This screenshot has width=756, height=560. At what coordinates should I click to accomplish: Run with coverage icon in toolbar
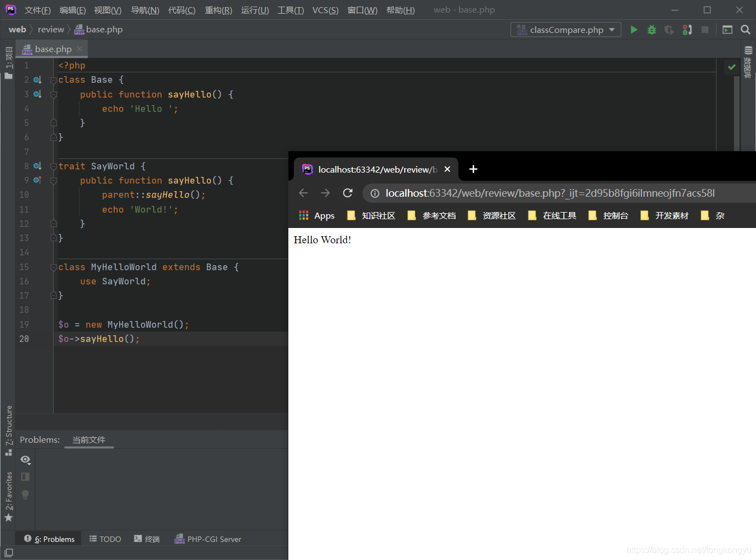pyautogui.click(x=669, y=30)
